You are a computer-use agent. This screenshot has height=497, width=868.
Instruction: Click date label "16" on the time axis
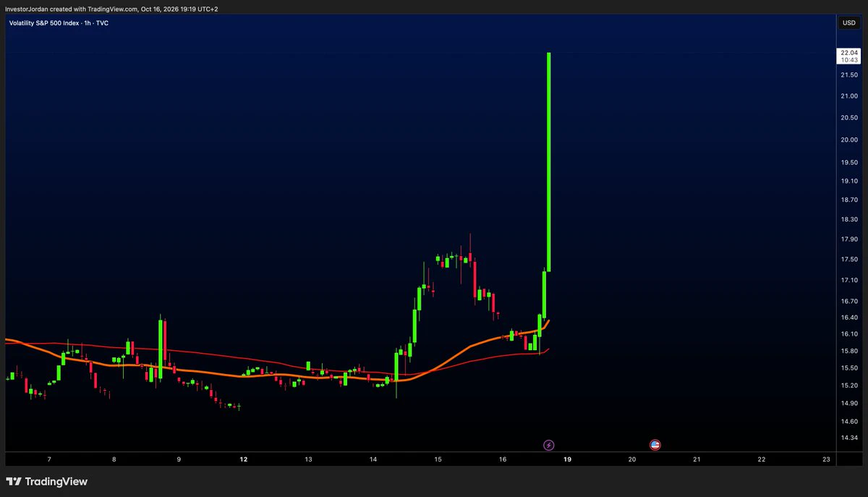503,459
